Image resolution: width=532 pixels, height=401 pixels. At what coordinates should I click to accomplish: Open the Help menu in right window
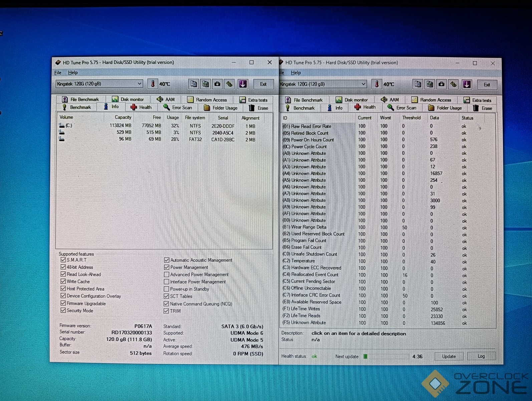[x=296, y=73]
